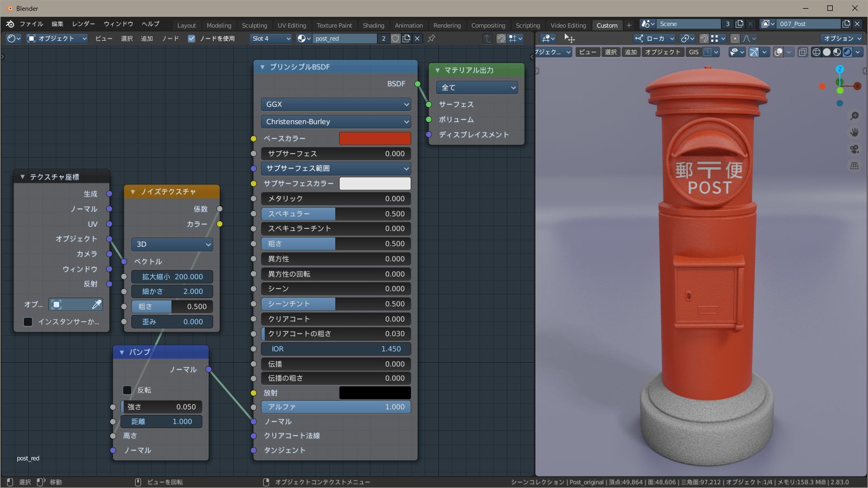Click the new scene copy icon

click(739, 24)
